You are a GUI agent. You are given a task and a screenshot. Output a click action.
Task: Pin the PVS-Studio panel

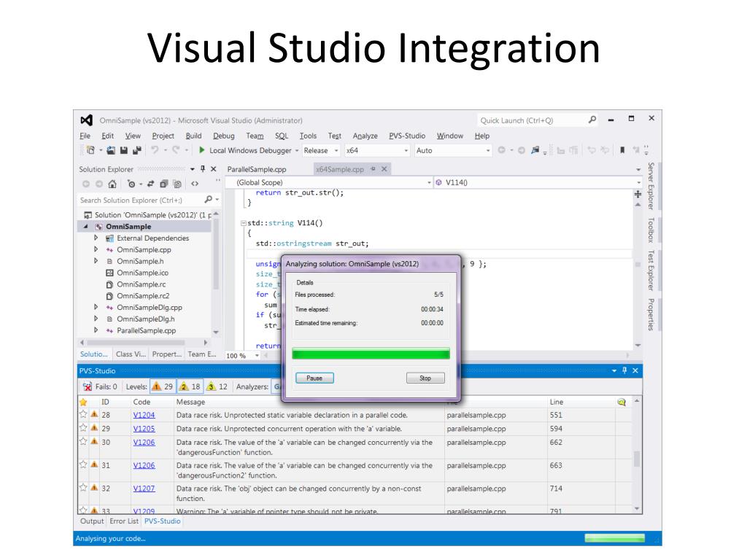point(624,370)
